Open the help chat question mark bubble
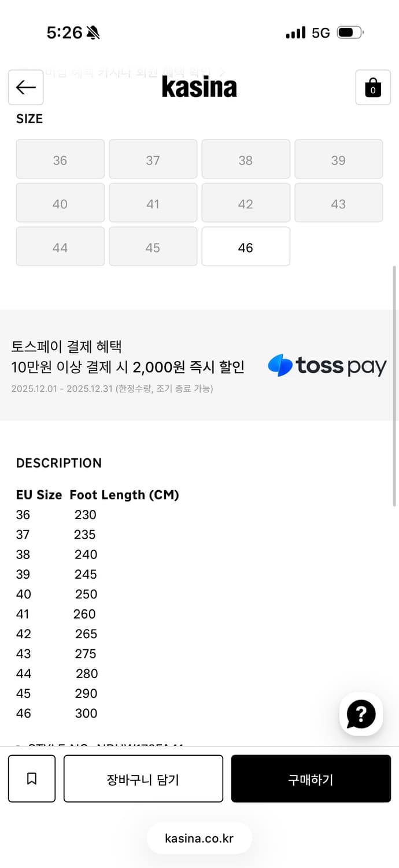399x868 pixels. tap(361, 715)
